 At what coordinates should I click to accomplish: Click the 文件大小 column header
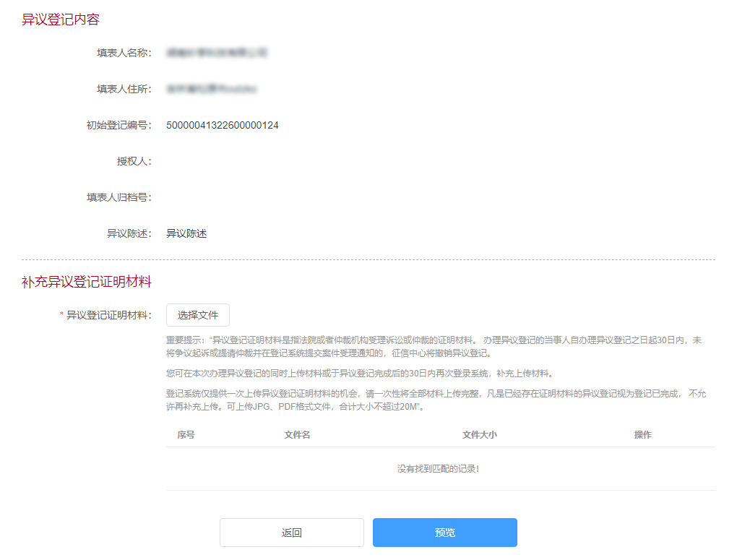click(480, 435)
